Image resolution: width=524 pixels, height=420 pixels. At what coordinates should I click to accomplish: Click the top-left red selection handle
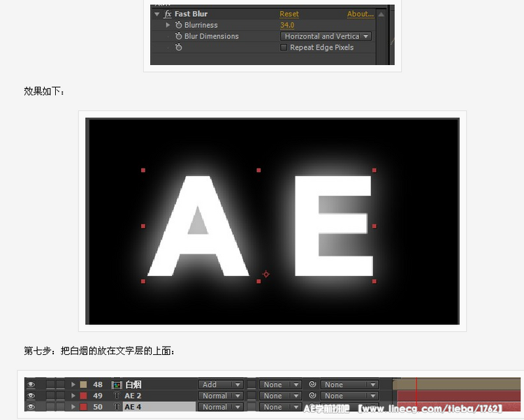(x=143, y=171)
